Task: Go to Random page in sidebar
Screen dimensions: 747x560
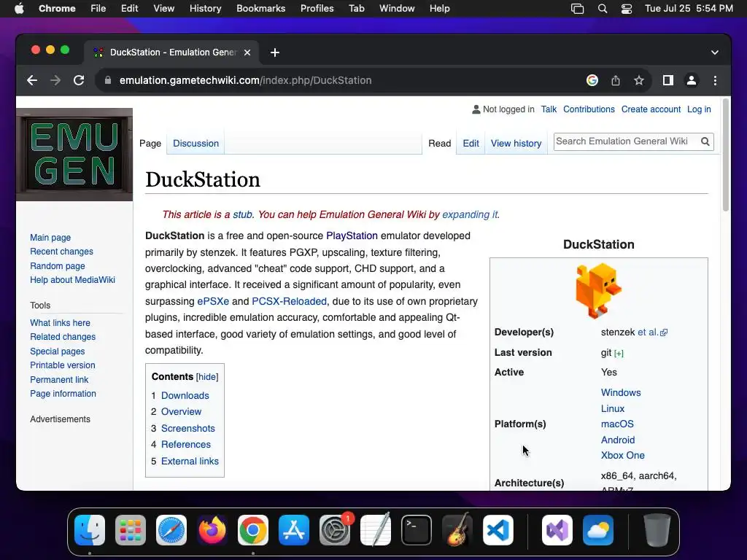Action: pos(57,265)
